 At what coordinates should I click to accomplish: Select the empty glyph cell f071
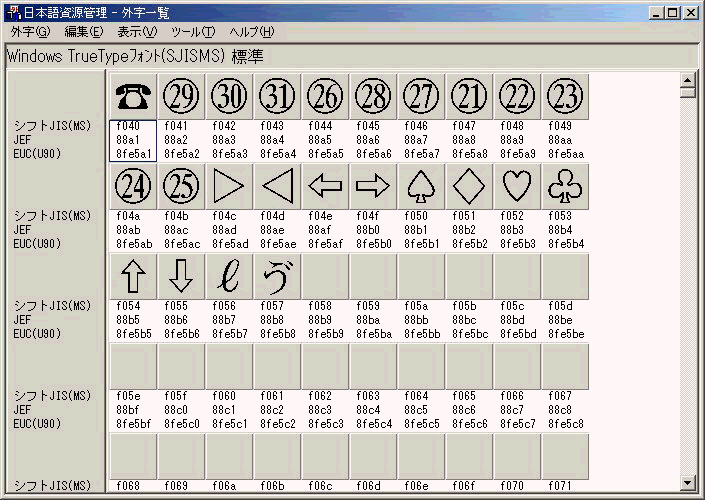(566, 456)
